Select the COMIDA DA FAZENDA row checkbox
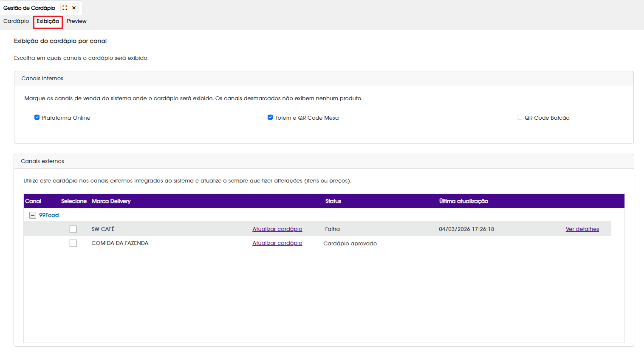The height and width of the screenshot is (357, 644). [x=73, y=243]
